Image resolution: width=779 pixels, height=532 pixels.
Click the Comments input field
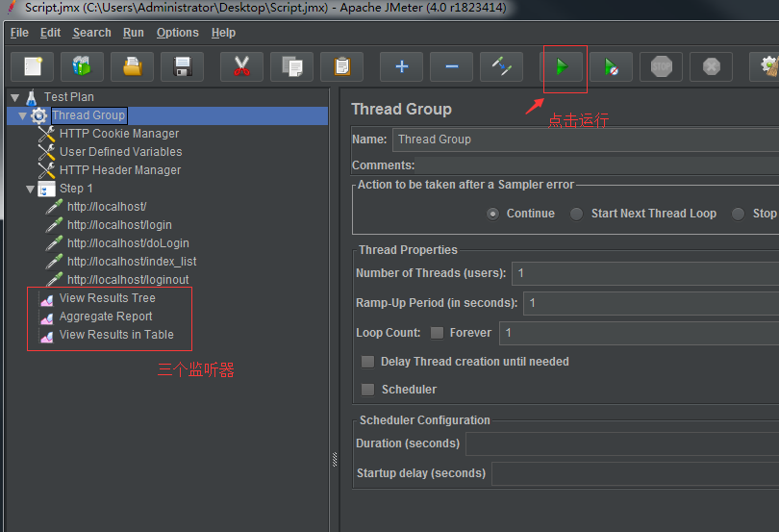pos(596,165)
